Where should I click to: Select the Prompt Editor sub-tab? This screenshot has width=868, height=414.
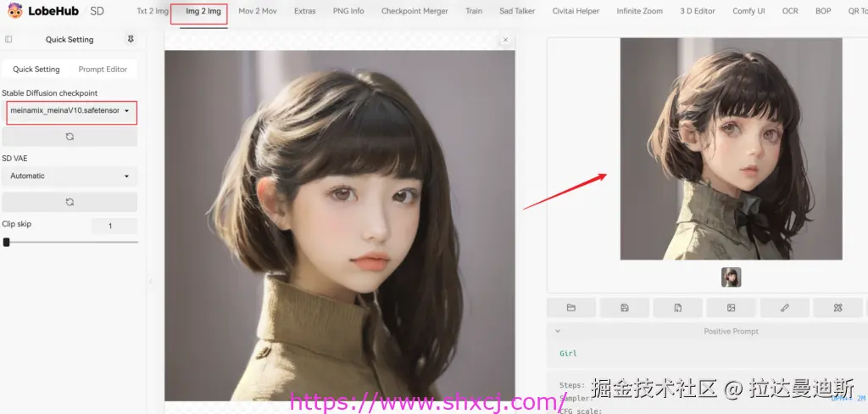click(x=103, y=70)
